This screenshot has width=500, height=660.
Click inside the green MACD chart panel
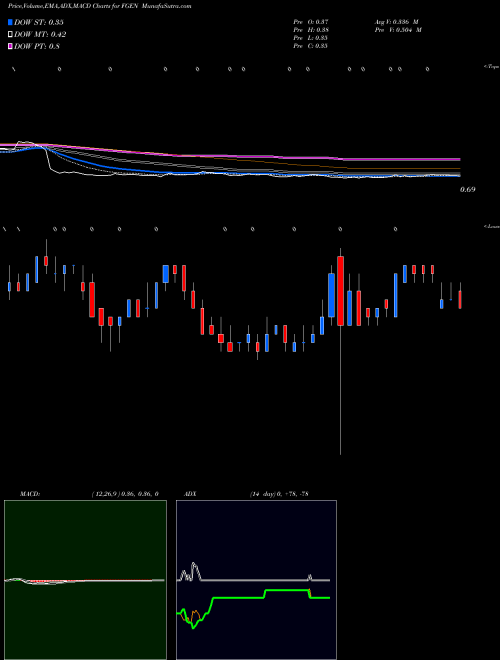coord(85,580)
